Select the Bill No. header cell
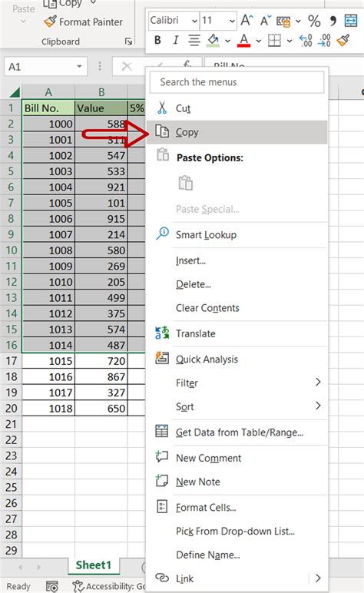The image size is (364, 593). [48, 108]
